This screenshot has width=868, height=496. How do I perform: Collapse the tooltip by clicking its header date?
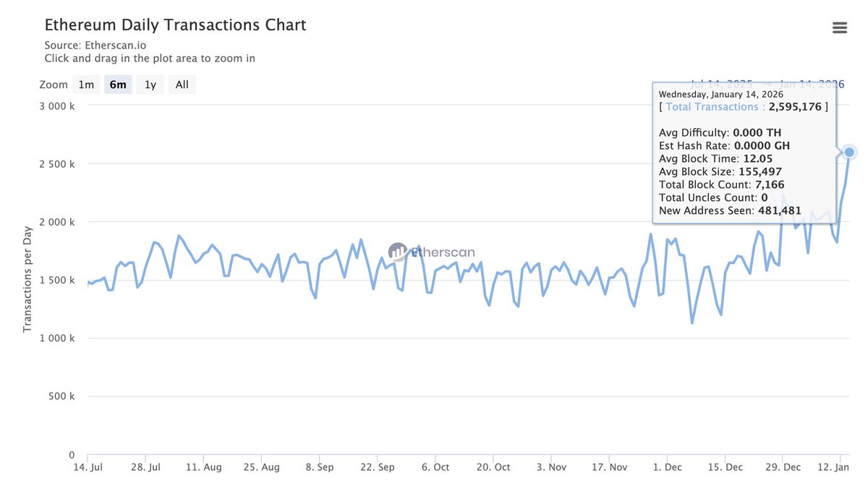[x=721, y=93]
